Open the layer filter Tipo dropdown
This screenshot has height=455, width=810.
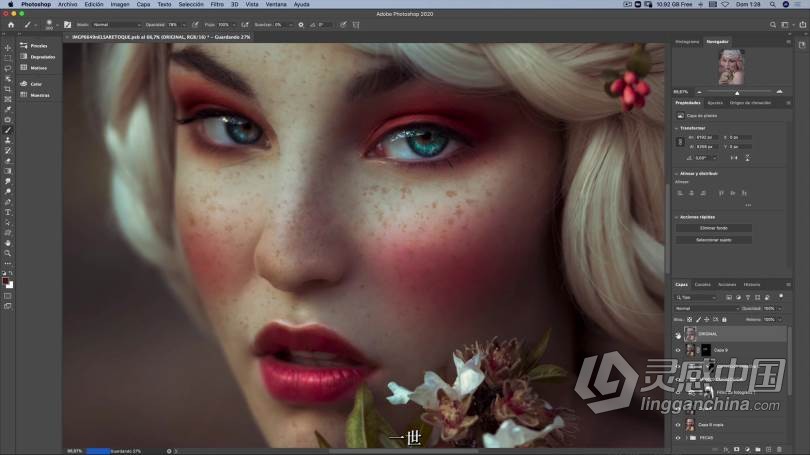pyautogui.click(x=696, y=297)
